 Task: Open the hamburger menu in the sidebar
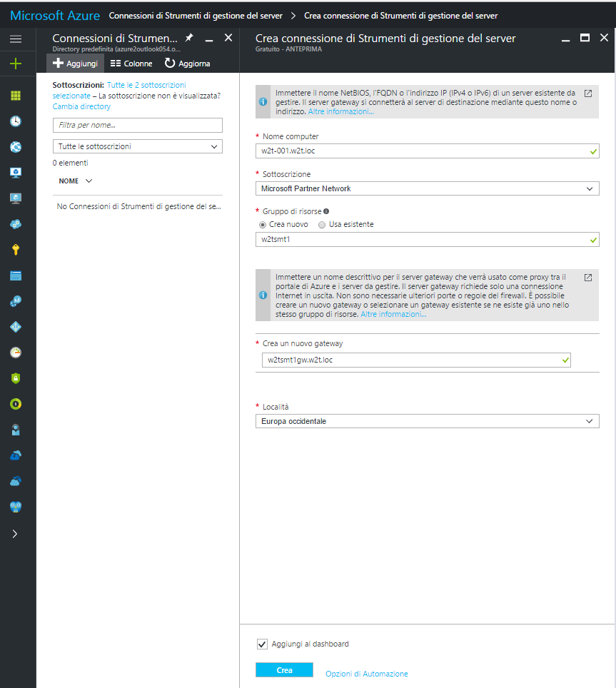pos(16,39)
